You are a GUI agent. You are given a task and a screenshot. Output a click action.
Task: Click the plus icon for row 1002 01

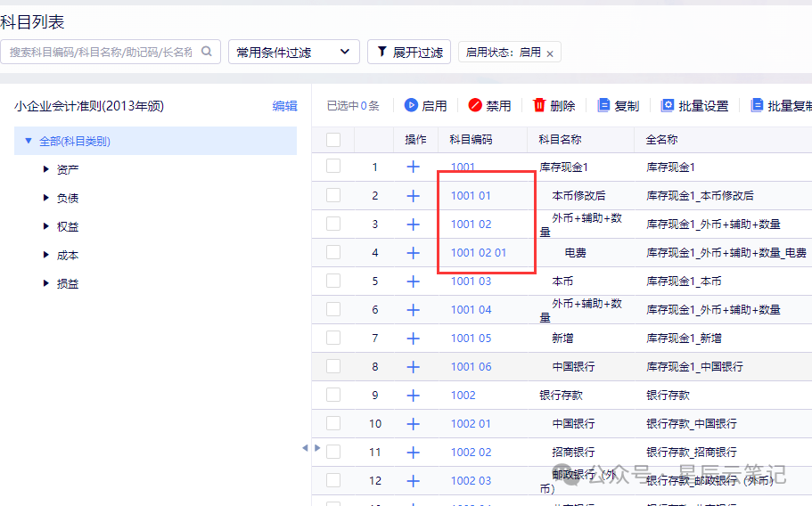pyautogui.click(x=413, y=423)
